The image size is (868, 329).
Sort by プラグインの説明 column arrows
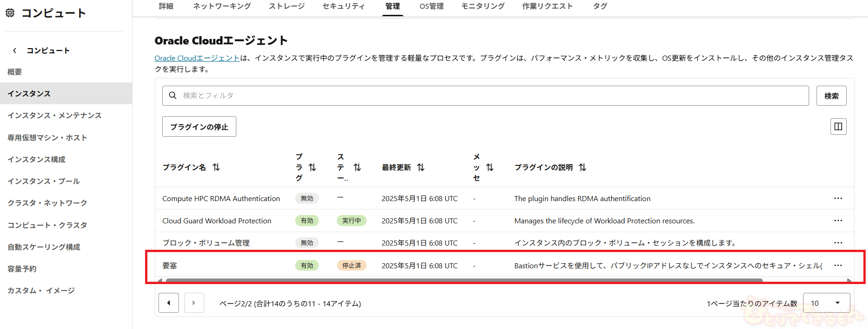pyautogui.click(x=583, y=167)
